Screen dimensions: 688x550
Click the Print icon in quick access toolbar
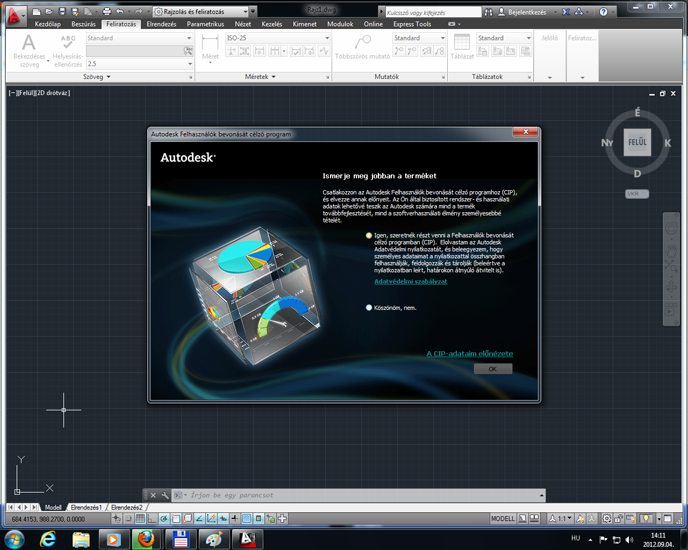pyautogui.click(x=107, y=12)
